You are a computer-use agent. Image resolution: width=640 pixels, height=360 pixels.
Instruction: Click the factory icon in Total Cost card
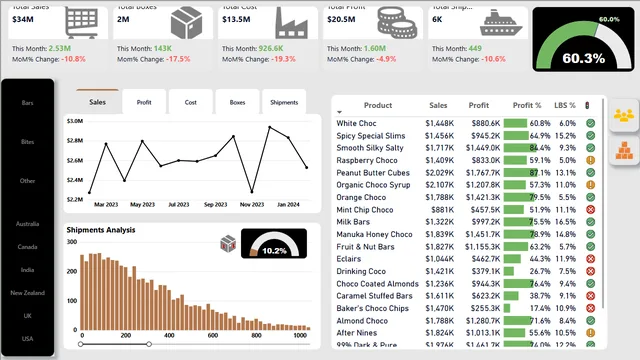coord(291,23)
